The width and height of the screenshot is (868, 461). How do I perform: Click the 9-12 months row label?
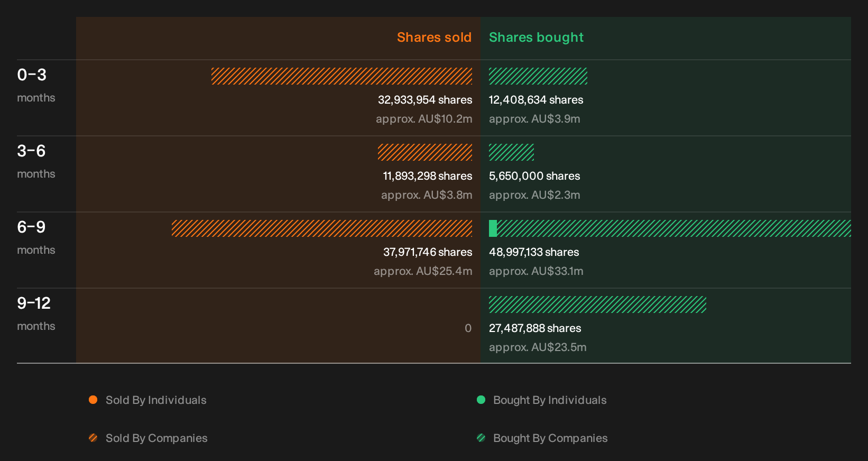(x=36, y=314)
